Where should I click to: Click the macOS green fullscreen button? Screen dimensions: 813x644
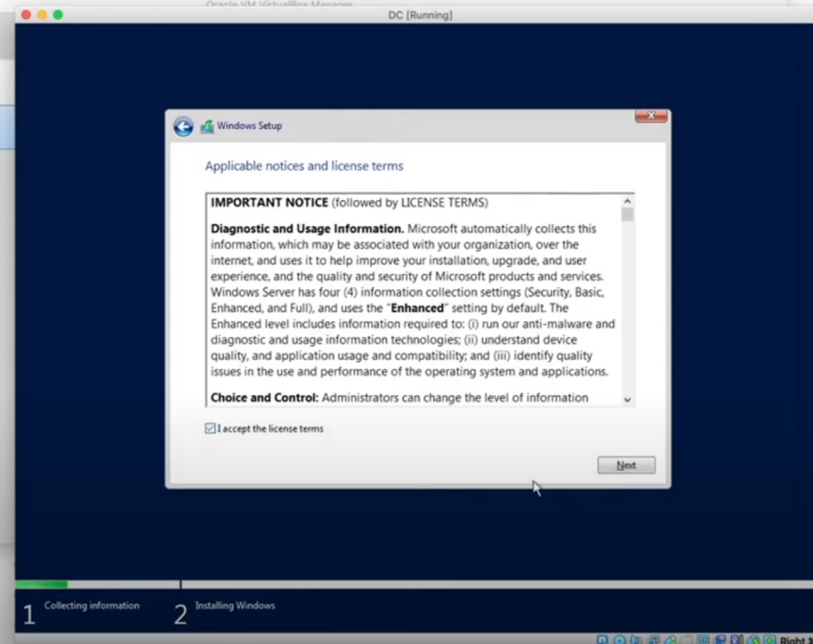57,15
